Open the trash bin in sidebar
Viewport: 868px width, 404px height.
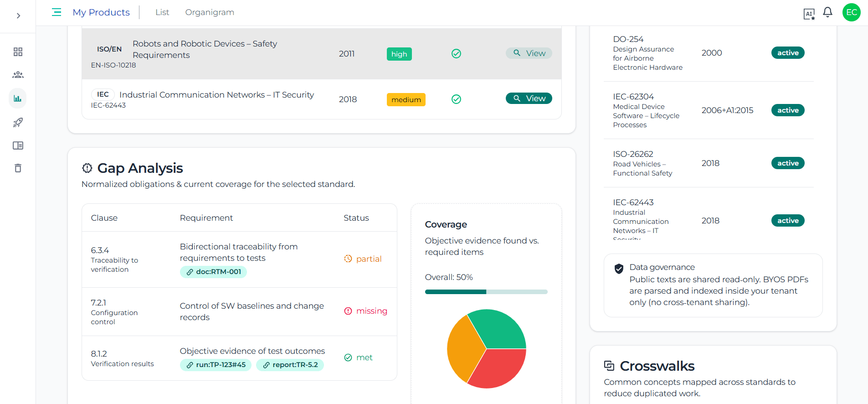[18, 168]
